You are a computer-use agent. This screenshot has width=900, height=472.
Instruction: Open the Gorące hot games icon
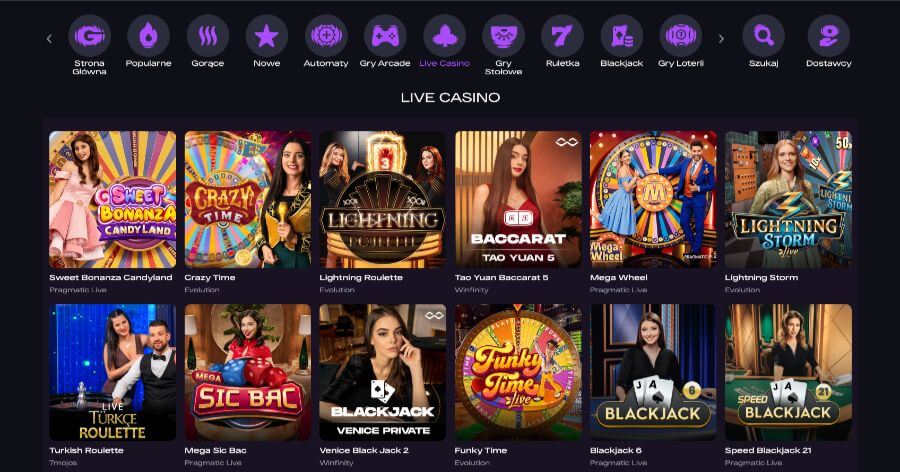pyautogui.click(x=207, y=36)
